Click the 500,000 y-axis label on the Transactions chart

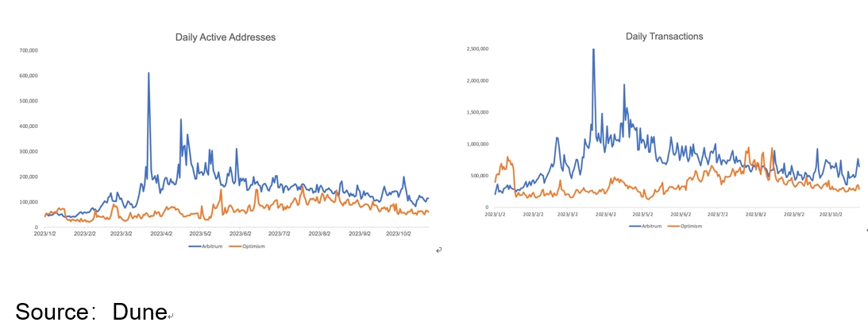tap(478, 176)
